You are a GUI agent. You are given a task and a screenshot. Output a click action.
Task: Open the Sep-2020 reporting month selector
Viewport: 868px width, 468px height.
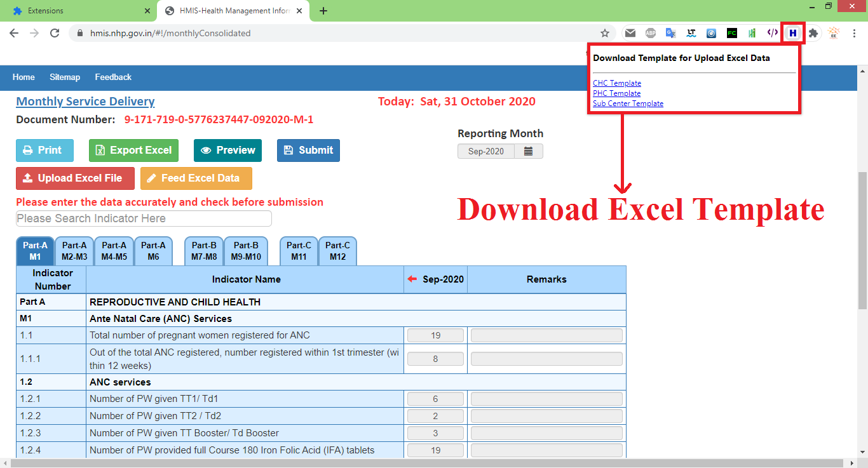pyautogui.click(x=486, y=150)
